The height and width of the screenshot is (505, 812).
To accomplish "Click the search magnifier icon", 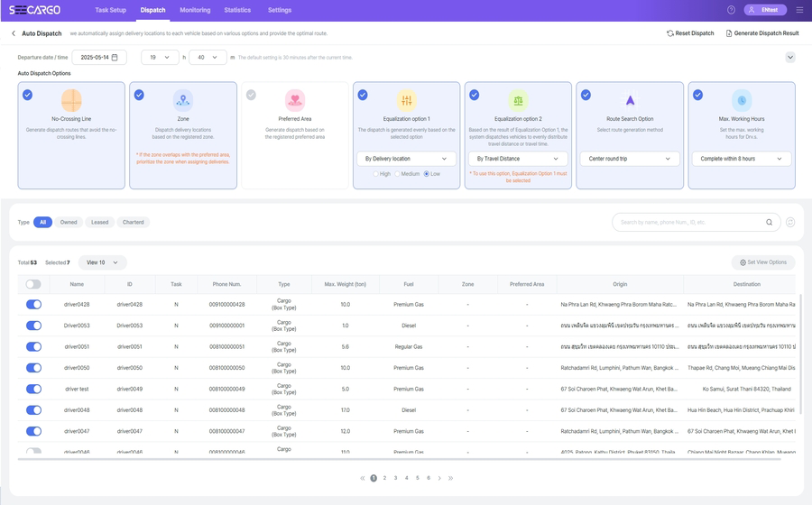I will pyautogui.click(x=769, y=223).
